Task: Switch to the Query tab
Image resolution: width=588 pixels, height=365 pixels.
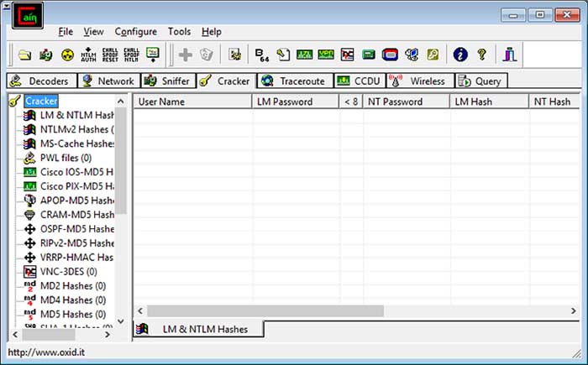Action: coord(481,81)
